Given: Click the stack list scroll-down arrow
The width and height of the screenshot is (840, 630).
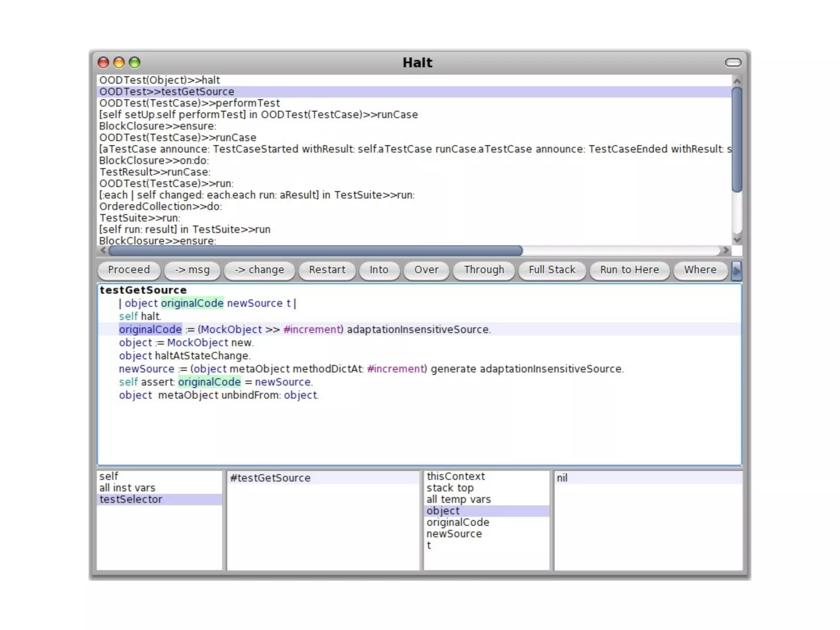Looking at the screenshot, I should [737, 240].
